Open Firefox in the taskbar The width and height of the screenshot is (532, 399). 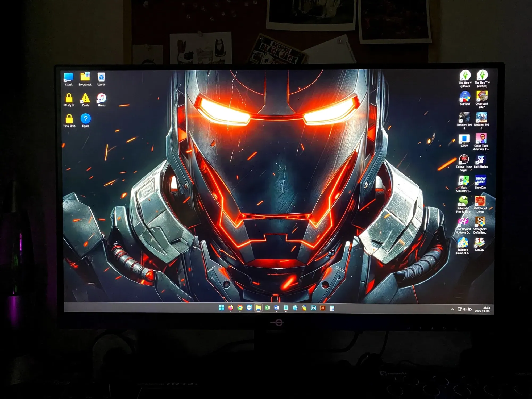click(x=231, y=308)
